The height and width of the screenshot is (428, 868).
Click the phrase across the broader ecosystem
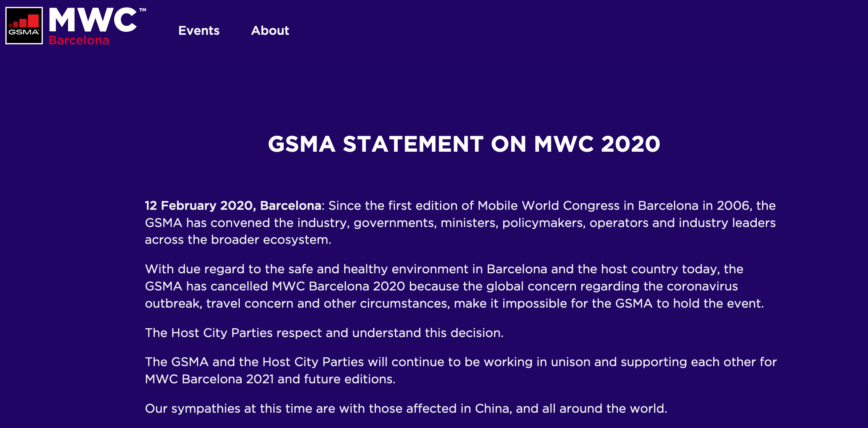238,240
